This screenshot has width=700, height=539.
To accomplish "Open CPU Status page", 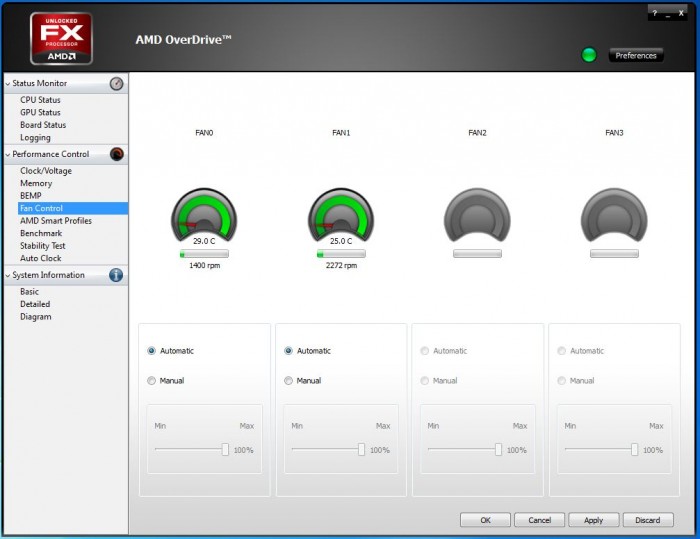I will pos(40,100).
